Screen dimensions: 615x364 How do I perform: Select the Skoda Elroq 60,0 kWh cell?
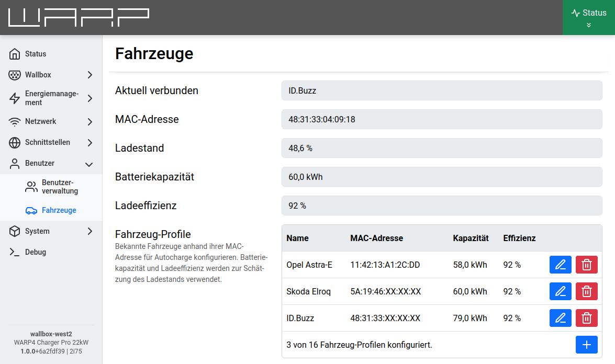pos(470,291)
